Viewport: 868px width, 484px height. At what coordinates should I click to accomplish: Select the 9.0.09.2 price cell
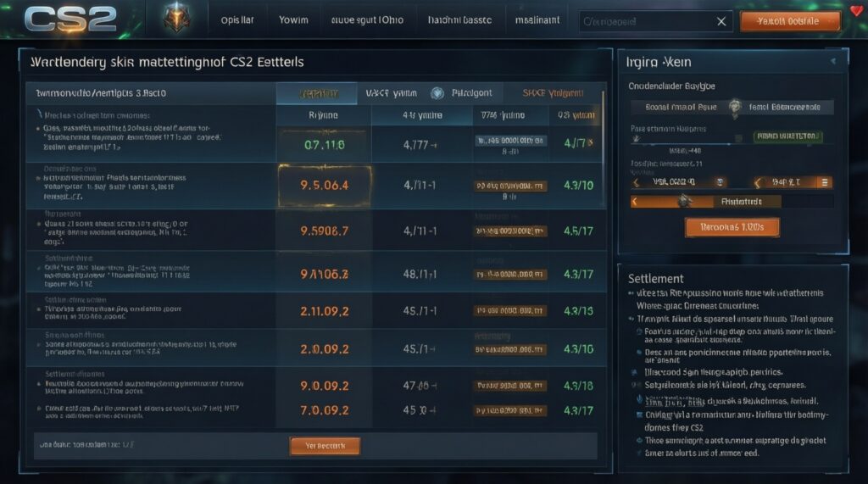[x=325, y=386]
